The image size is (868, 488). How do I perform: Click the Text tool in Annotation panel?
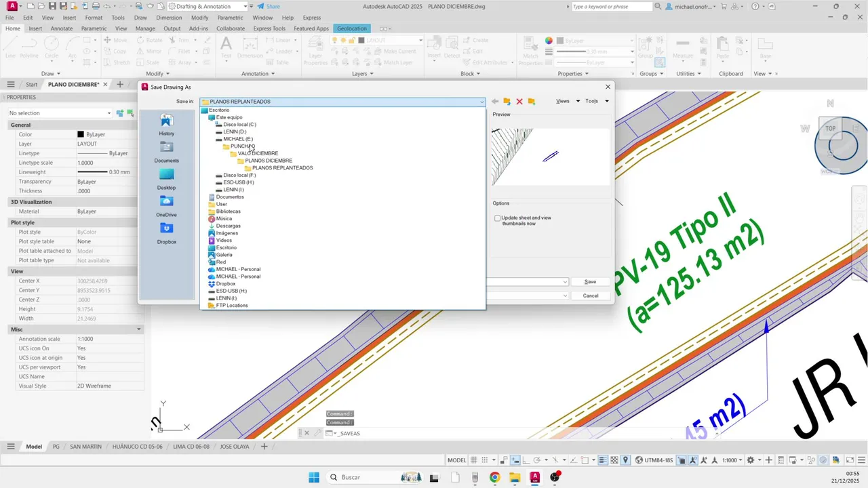click(226, 47)
